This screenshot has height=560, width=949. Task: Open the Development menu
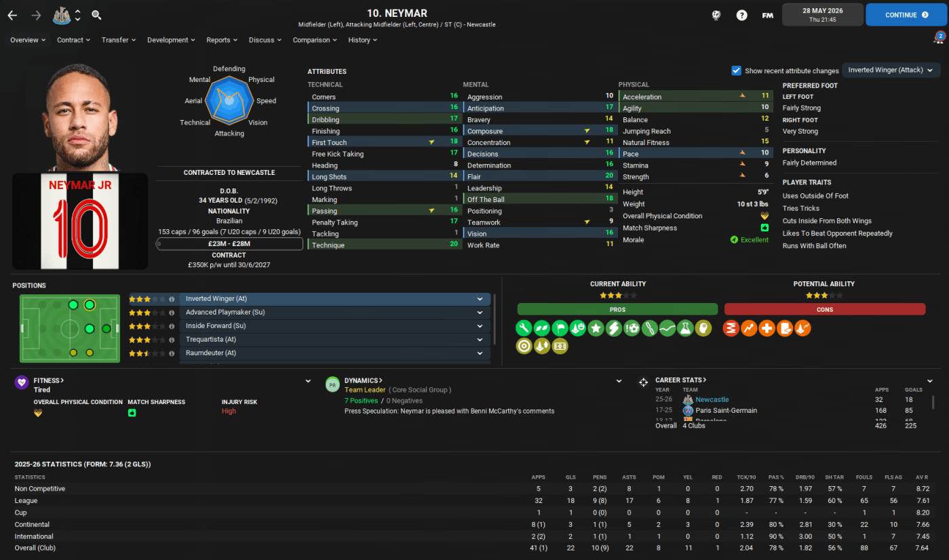[171, 40]
